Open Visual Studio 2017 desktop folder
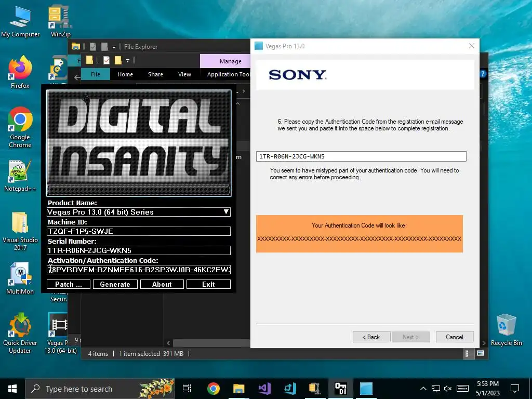This screenshot has width=532, height=399. 20,231
